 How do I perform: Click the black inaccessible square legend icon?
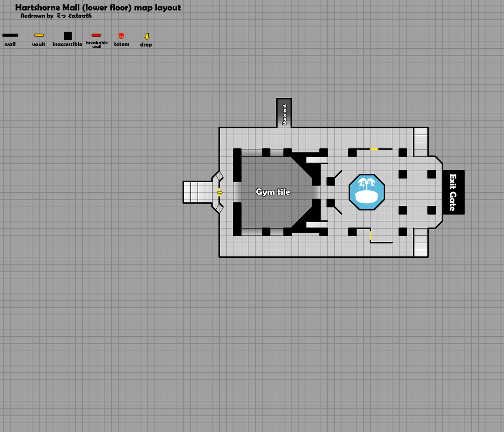coord(68,36)
